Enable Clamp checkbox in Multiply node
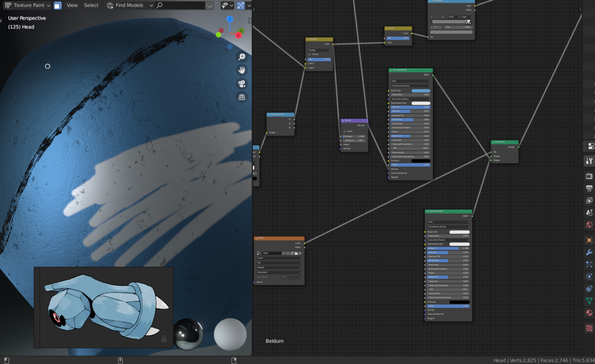The width and height of the screenshot is (595, 364). pos(309,54)
